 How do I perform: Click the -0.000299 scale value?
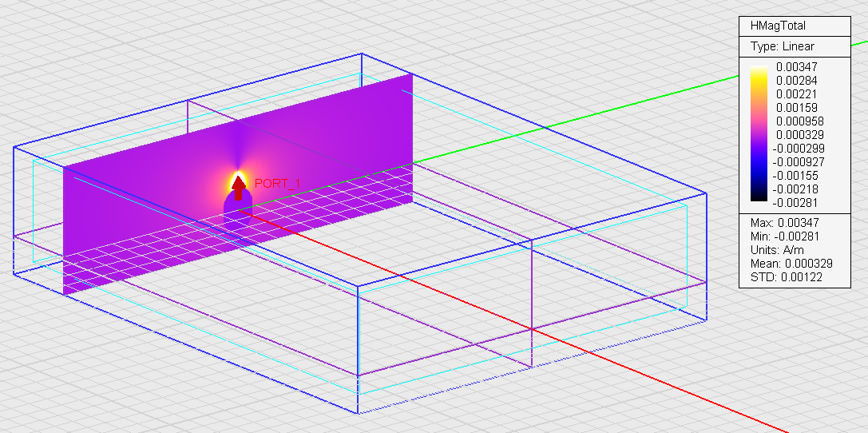pyautogui.click(x=800, y=149)
